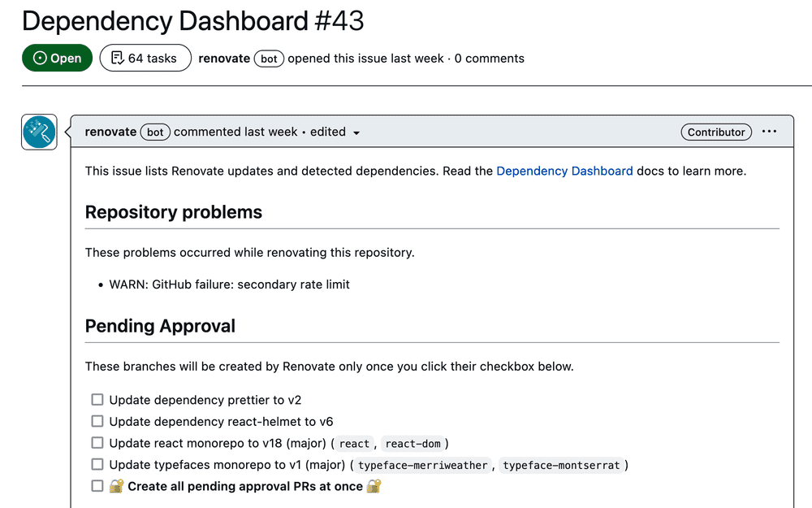Click the Contributor badge
This screenshot has width=812, height=508.
tap(716, 131)
